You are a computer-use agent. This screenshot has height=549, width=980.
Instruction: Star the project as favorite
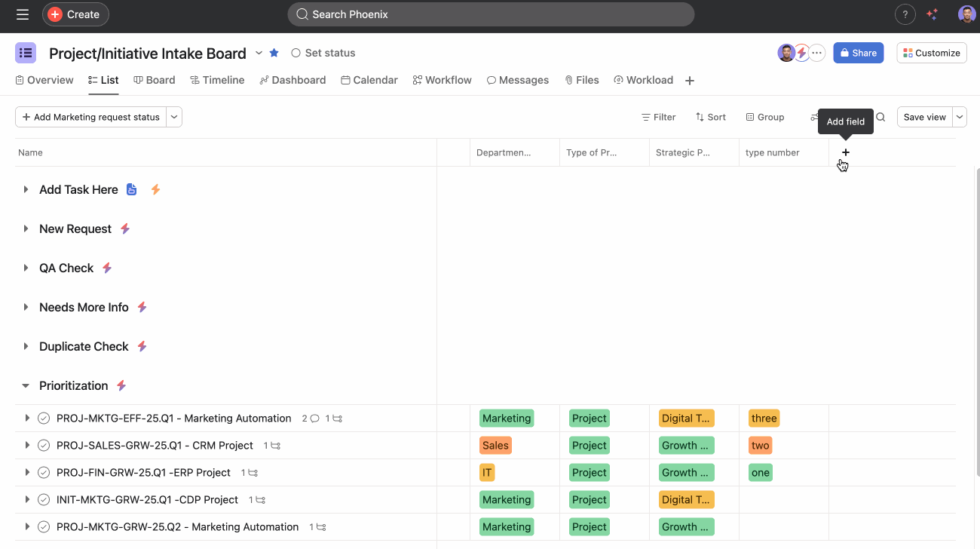coord(274,53)
